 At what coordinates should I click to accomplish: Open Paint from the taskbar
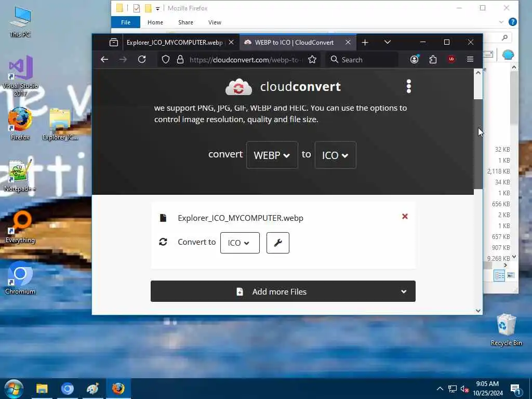point(92,389)
